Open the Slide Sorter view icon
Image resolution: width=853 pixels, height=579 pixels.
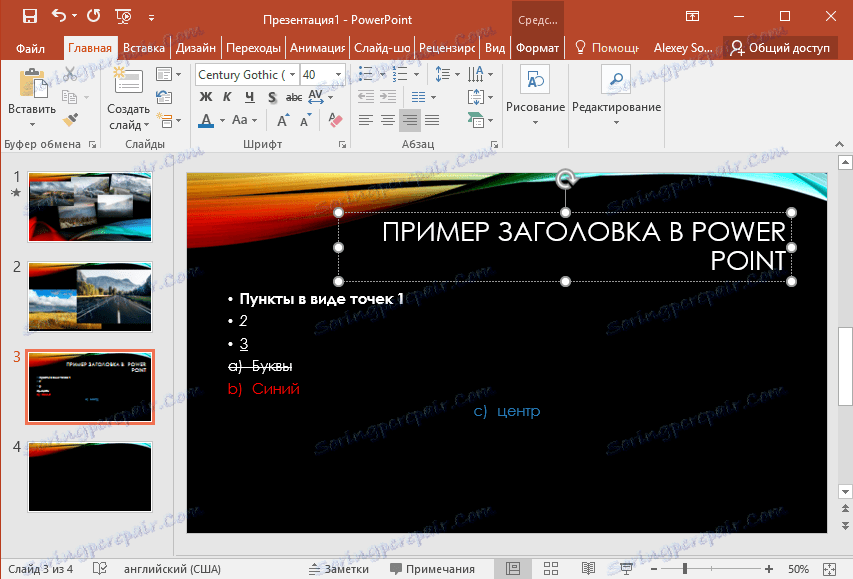[x=551, y=568]
